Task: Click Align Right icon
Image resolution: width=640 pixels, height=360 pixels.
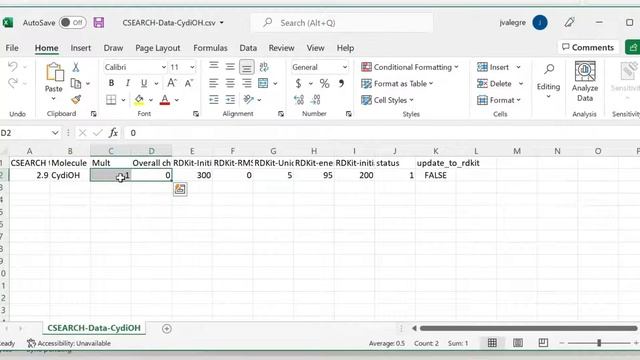Action: 247,83
